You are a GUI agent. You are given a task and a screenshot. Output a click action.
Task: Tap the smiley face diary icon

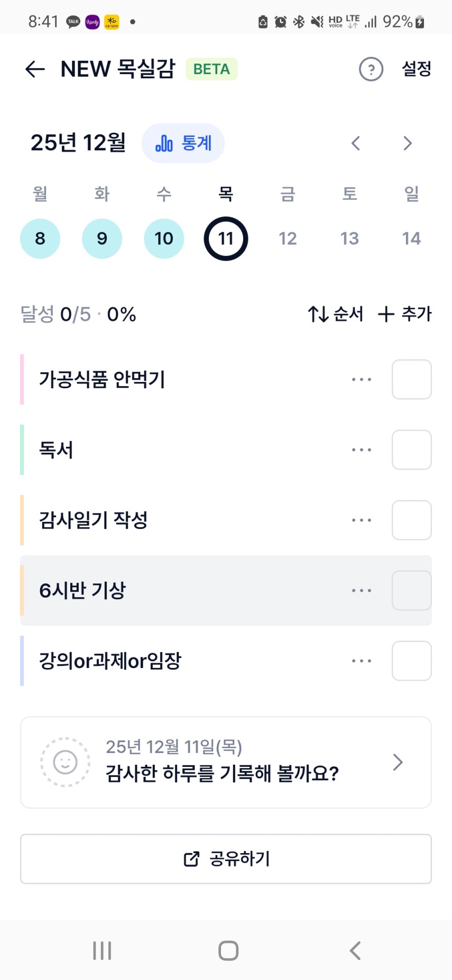(x=66, y=762)
